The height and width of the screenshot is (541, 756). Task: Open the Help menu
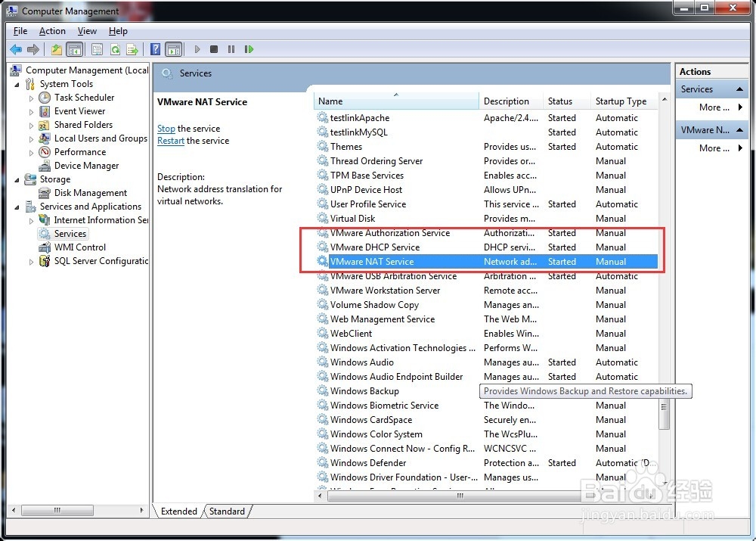(118, 31)
